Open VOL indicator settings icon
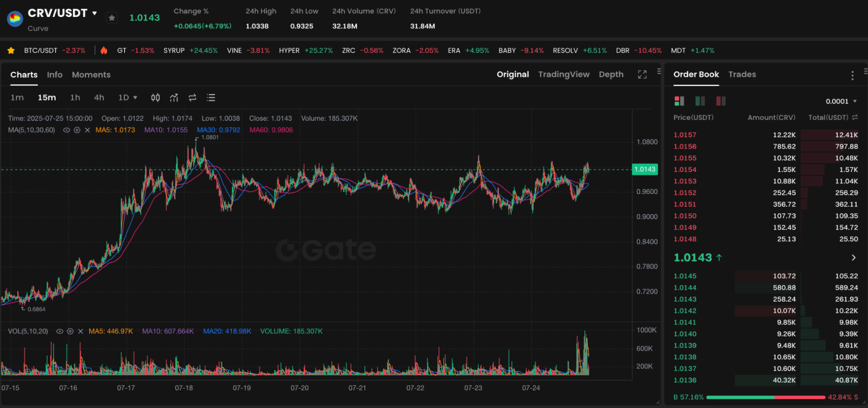This screenshot has height=408, width=868. point(70,331)
